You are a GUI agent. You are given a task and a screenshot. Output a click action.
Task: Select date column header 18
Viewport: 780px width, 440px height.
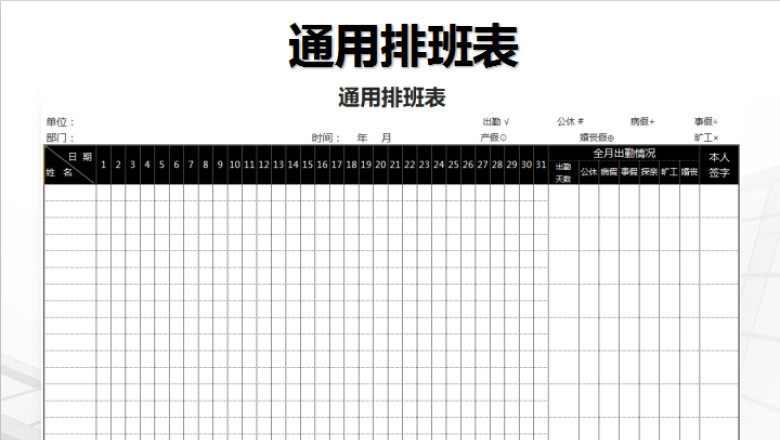click(351, 165)
